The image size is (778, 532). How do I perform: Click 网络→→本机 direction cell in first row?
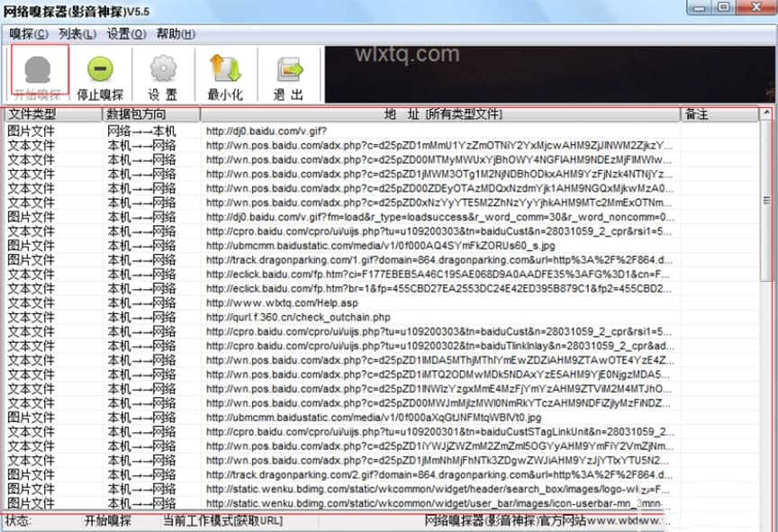[141, 131]
